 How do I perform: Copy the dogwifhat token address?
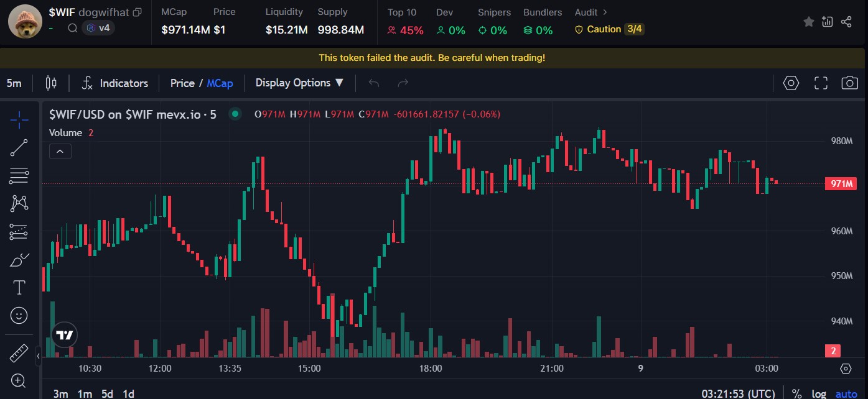coord(138,12)
